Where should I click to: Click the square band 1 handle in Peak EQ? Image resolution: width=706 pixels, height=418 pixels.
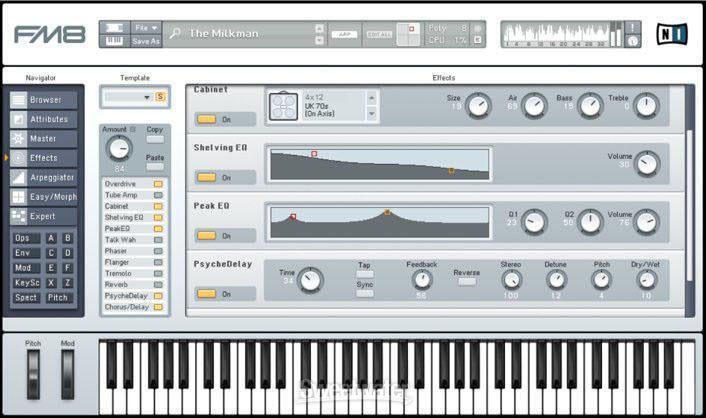pos(293,217)
